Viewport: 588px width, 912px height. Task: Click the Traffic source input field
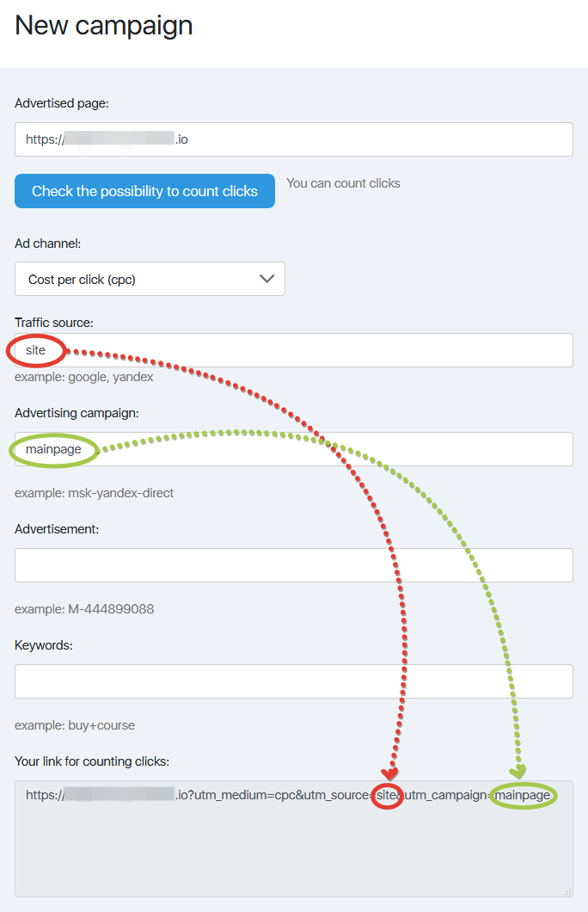(x=293, y=350)
